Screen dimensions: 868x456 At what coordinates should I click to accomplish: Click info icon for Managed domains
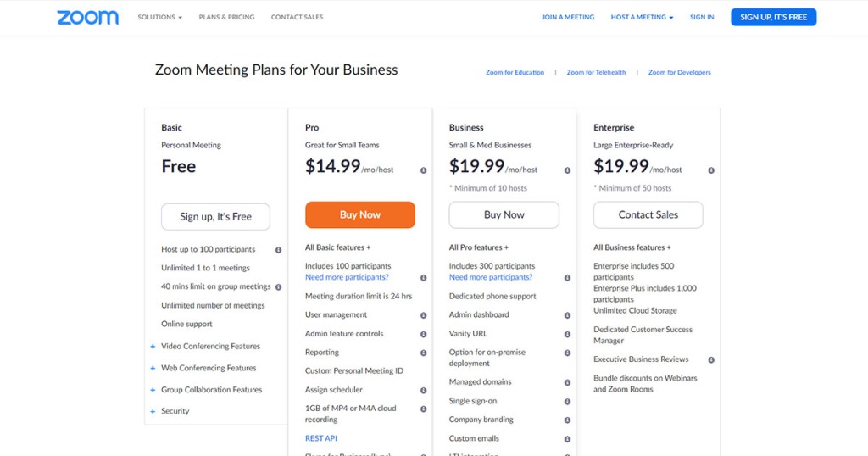tap(567, 383)
